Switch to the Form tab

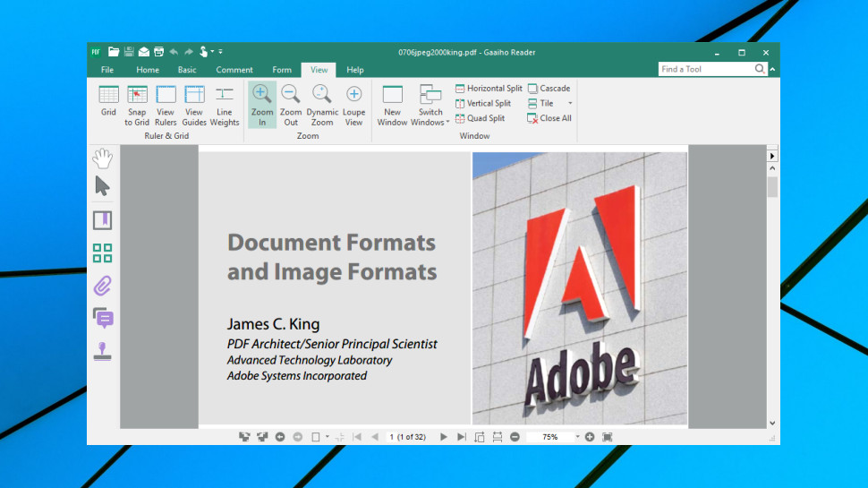[x=282, y=70]
